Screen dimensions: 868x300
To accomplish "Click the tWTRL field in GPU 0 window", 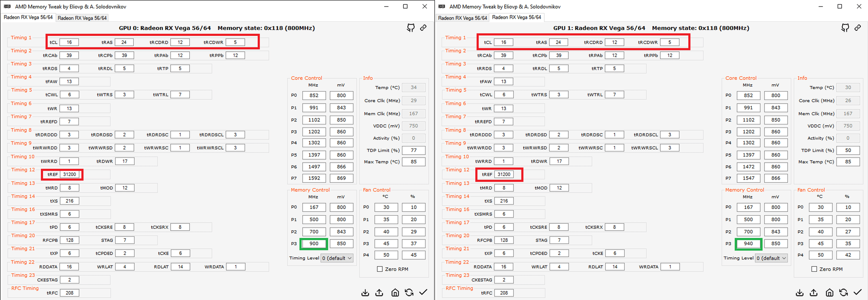I will click(x=180, y=95).
